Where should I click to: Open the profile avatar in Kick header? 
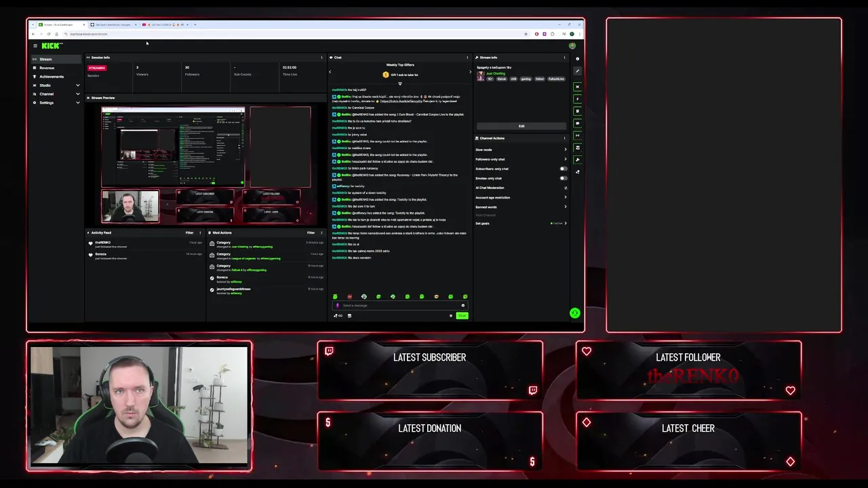(572, 46)
